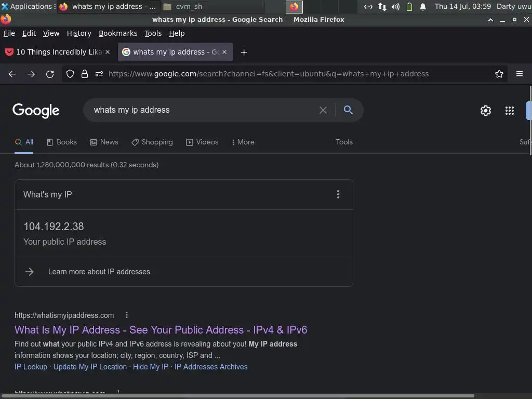Switch to Books results

pyautogui.click(x=62, y=142)
